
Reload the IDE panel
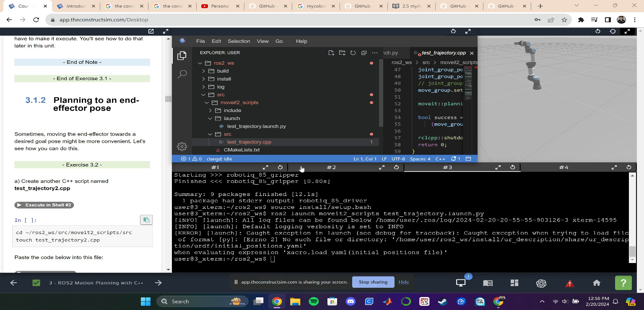coord(453,31)
